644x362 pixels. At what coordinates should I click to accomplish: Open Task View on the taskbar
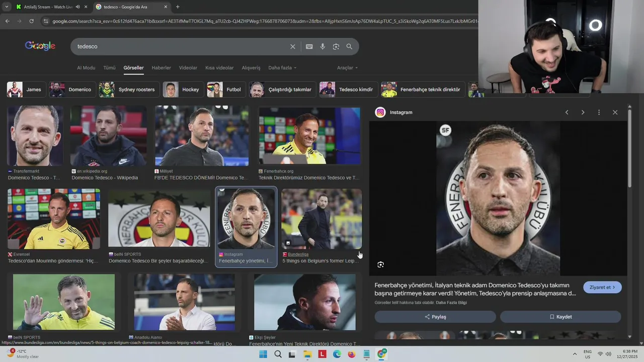point(292,354)
